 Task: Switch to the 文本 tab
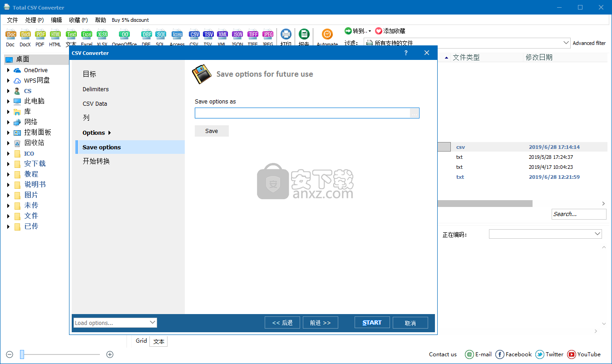click(159, 342)
